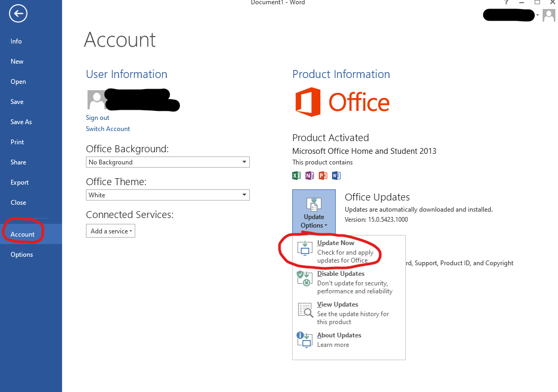The height and width of the screenshot is (392, 558).
Task: Click the OneNote product icon
Action: [x=310, y=176]
